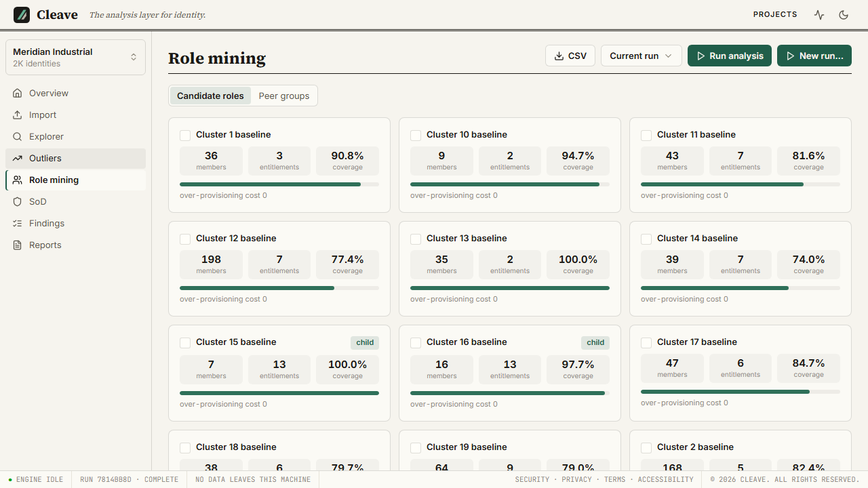Click the Cleave leaf logo icon
This screenshot has height=488, width=868.
pyautogui.click(x=22, y=15)
